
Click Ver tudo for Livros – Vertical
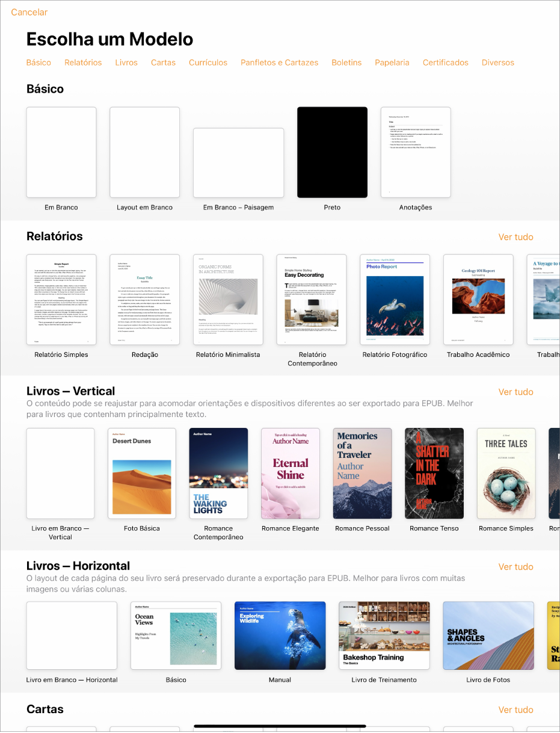point(516,392)
